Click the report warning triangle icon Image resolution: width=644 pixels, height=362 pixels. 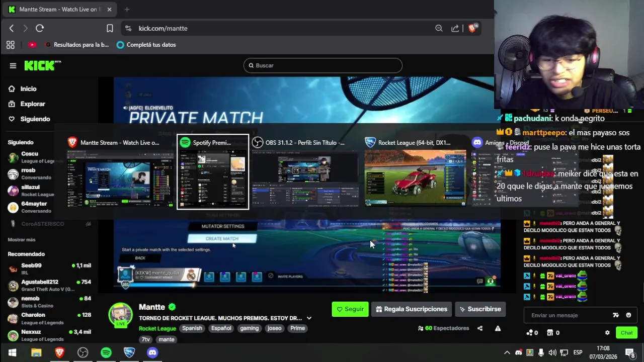[498, 328]
